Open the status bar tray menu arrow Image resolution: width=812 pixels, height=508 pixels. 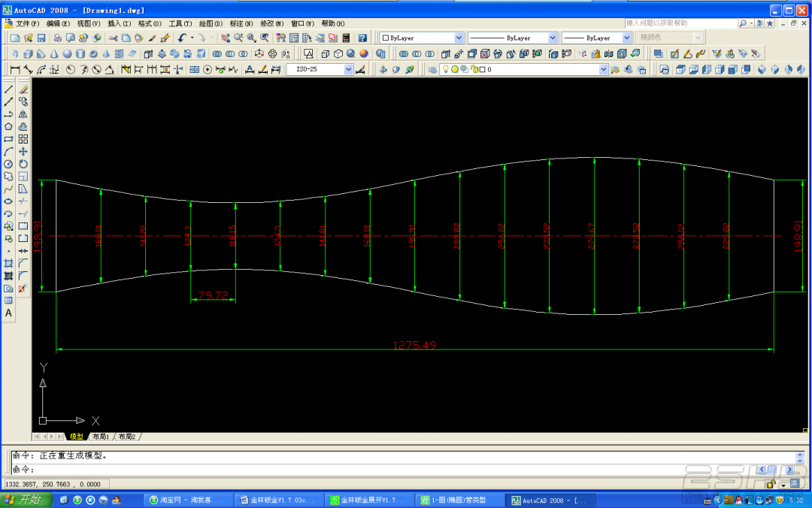[783, 485]
